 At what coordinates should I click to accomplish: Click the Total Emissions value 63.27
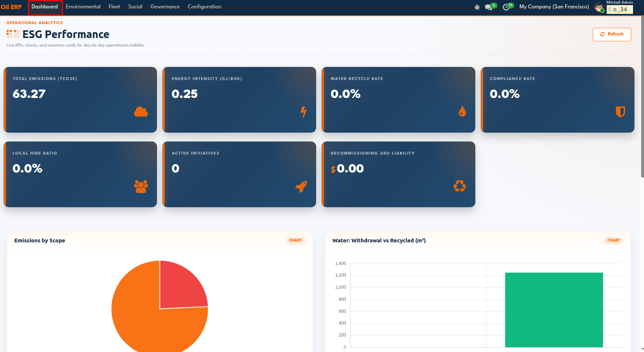tap(29, 94)
